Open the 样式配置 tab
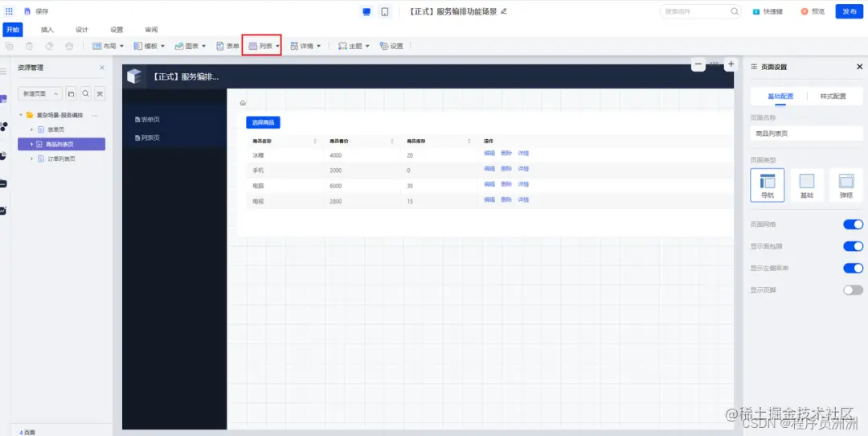 tap(833, 97)
